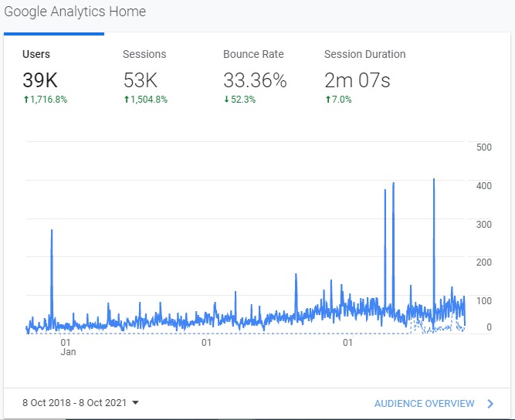Click the date range dropdown arrow
Image resolution: width=515 pixels, height=420 pixels.
tap(135, 402)
